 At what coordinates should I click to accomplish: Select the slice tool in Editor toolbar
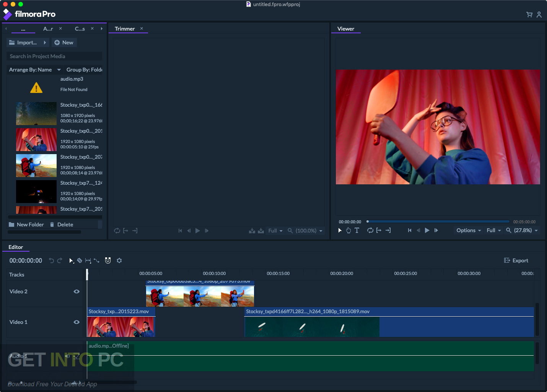pos(80,260)
